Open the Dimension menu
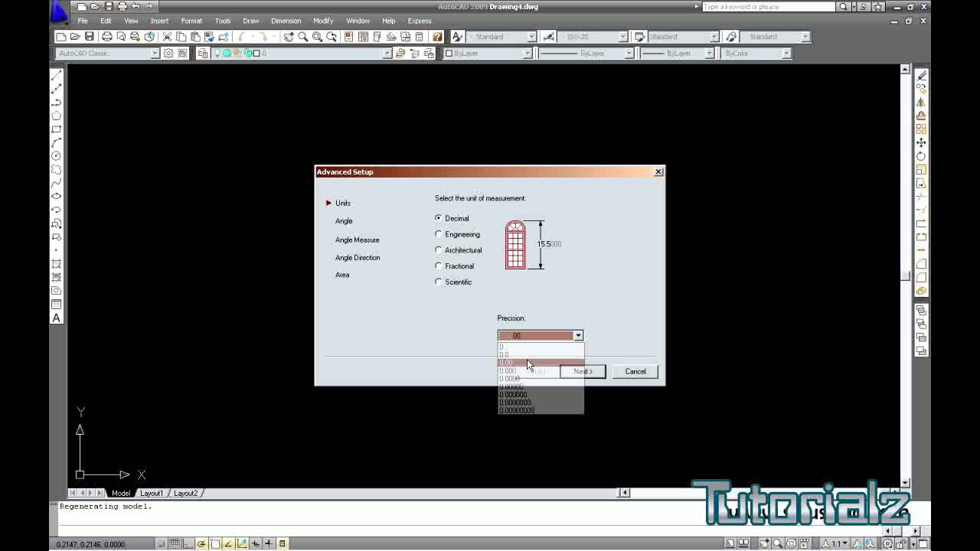 pos(286,21)
